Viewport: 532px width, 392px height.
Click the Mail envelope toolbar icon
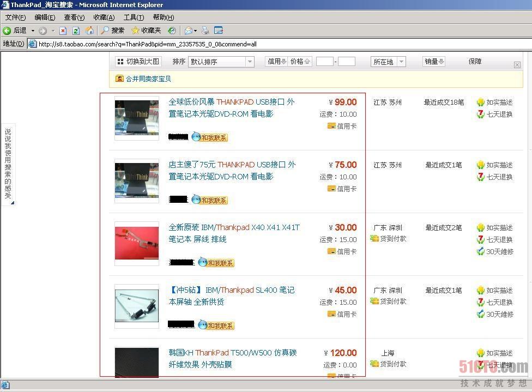tap(188, 31)
